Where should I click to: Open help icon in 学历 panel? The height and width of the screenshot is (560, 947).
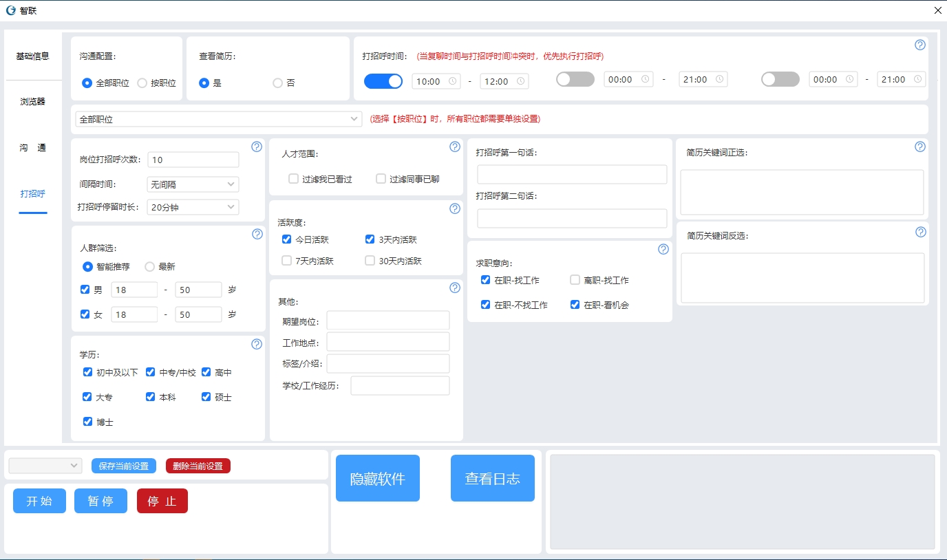[257, 344]
